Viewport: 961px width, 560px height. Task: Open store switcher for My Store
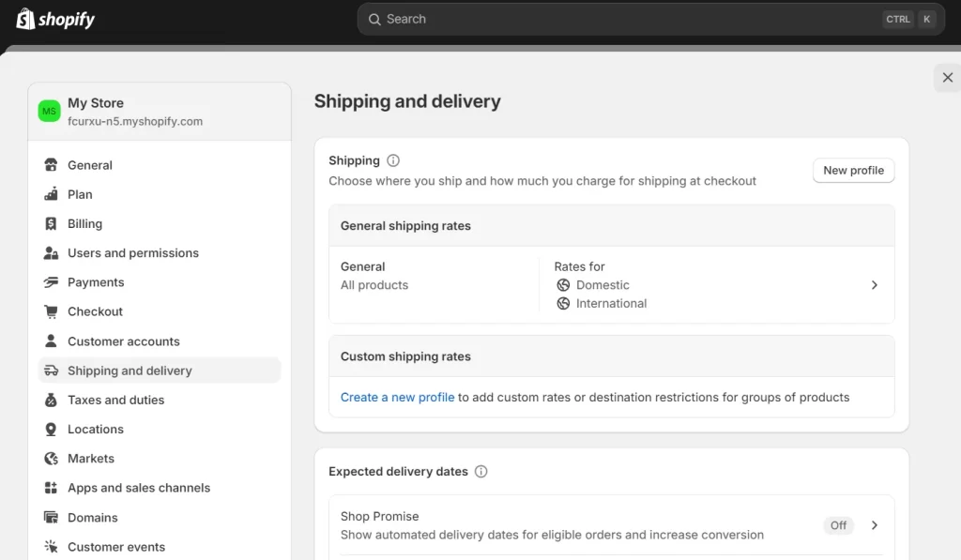(x=159, y=112)
